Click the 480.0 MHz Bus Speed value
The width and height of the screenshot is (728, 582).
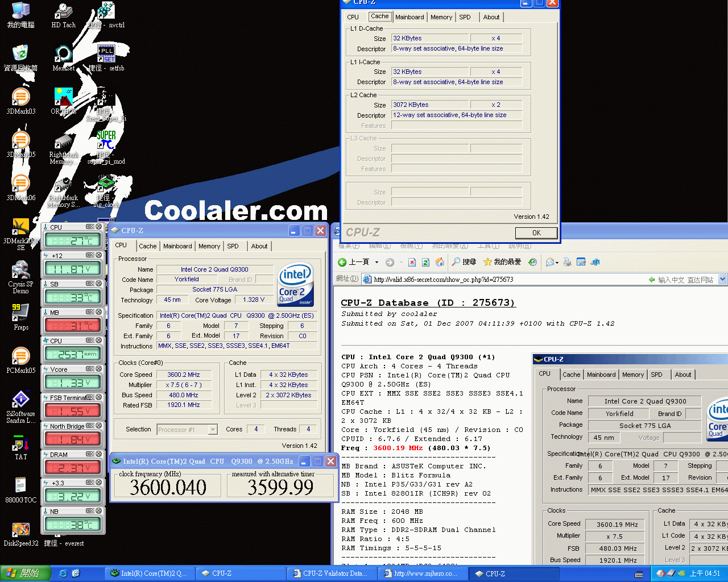[x=184, y=395]
